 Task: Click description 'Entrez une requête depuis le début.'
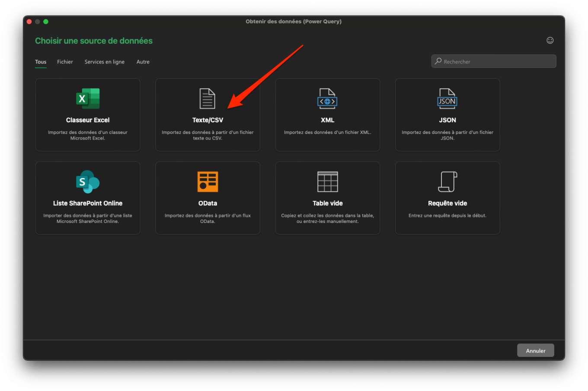coord(447,215)
